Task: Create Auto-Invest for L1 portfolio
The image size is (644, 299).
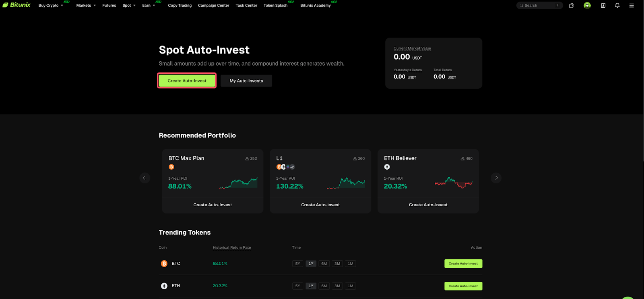Action: [320, 205]
